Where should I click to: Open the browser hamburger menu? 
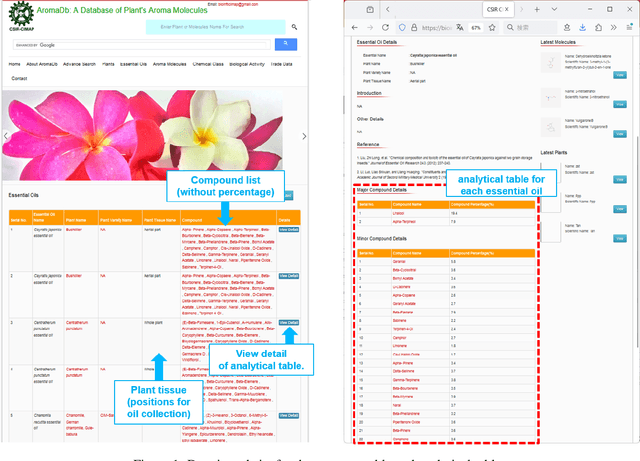629,27
